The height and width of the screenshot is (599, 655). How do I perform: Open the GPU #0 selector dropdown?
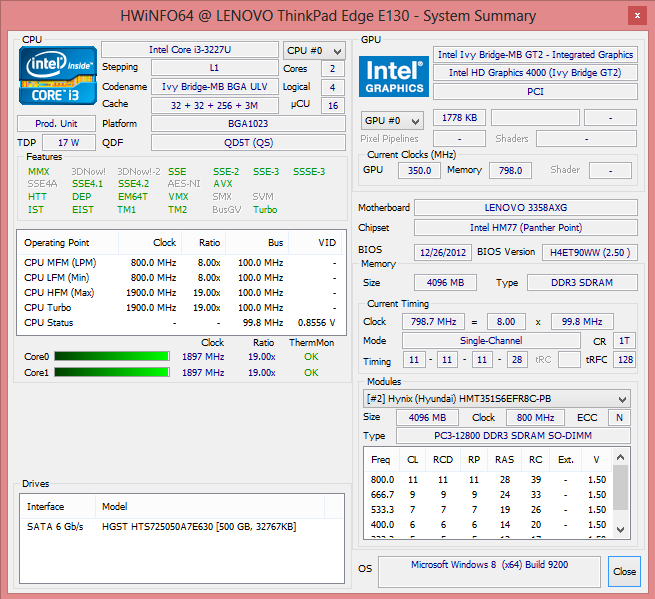click(392, 121)
